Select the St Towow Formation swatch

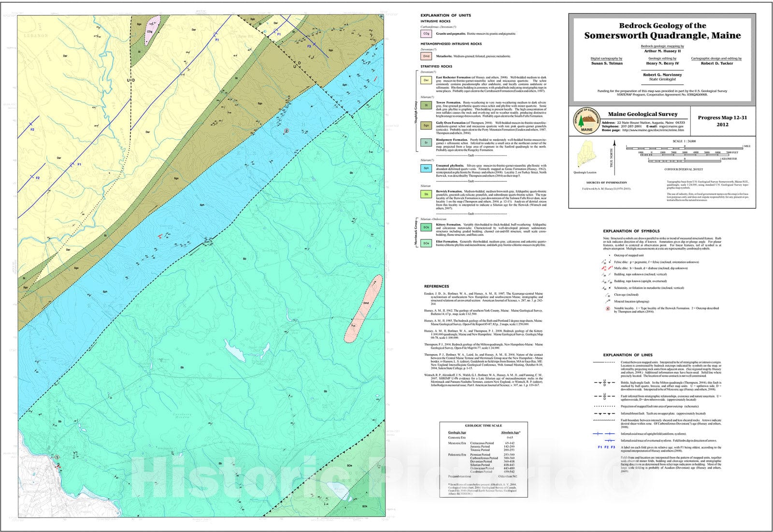[426, 105]
